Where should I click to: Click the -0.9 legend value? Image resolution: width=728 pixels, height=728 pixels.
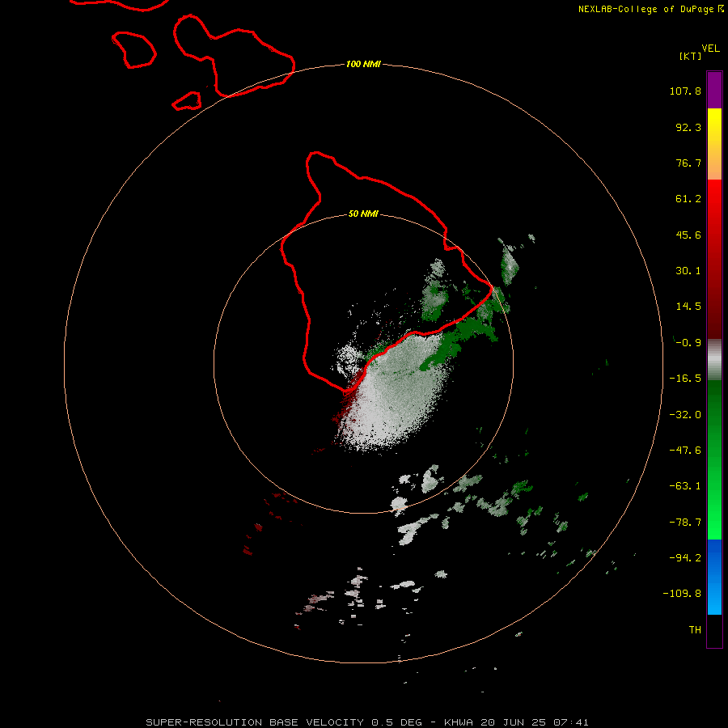(688, 343)
